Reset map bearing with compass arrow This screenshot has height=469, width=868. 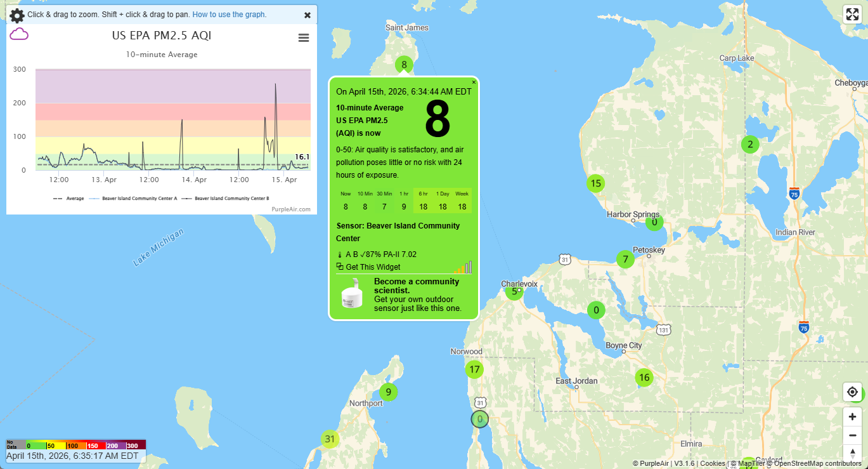[852, 452]
